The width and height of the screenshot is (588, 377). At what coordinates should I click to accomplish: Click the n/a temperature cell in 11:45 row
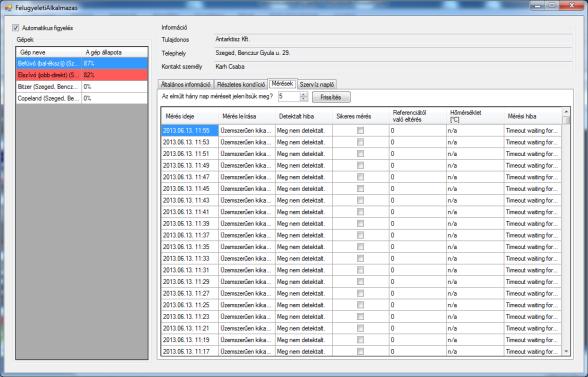[475, 189]
